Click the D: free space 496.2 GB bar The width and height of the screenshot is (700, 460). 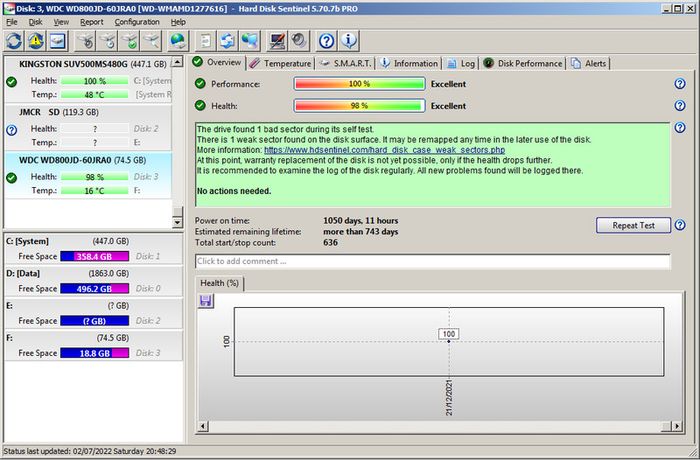click(x=94, y=289)
